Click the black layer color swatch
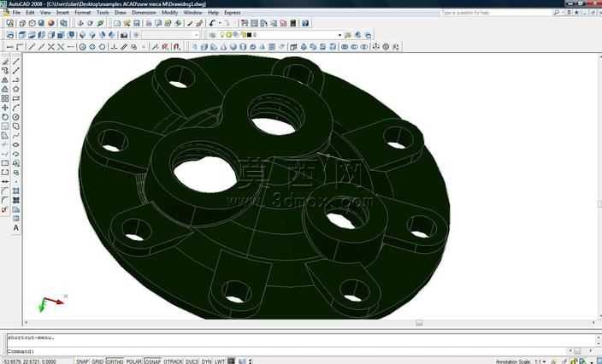This screenshot has width=602, height=364. (249, 35)
